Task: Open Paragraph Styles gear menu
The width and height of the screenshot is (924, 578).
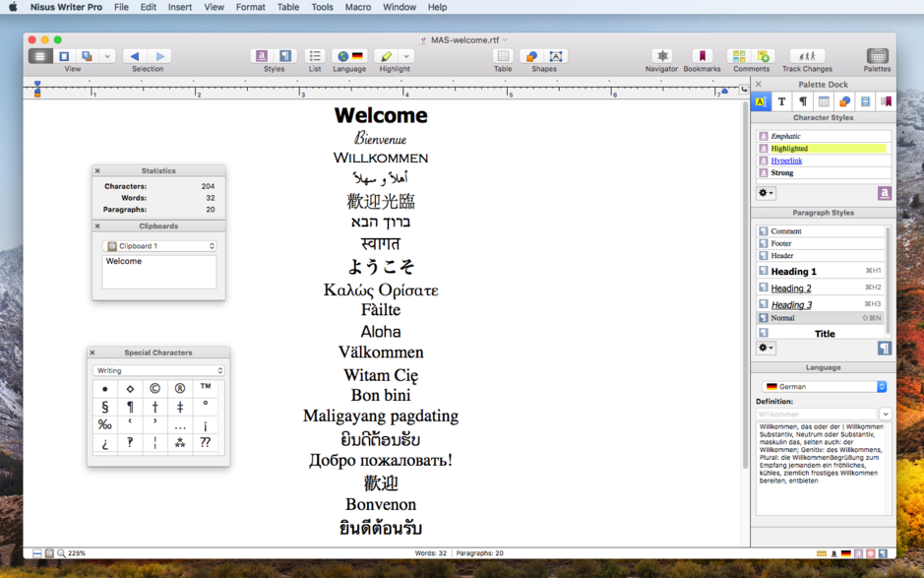Action: click(x=767, y=348)
